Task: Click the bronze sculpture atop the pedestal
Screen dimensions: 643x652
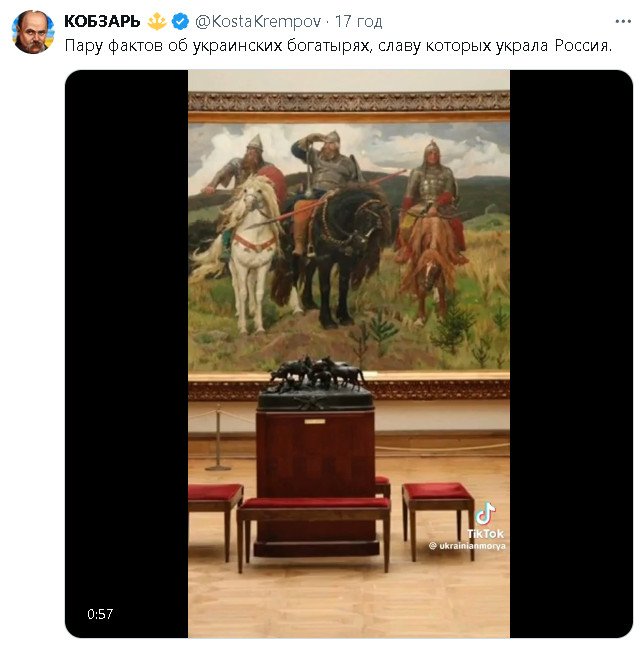Action: click(x=316, y=374)
